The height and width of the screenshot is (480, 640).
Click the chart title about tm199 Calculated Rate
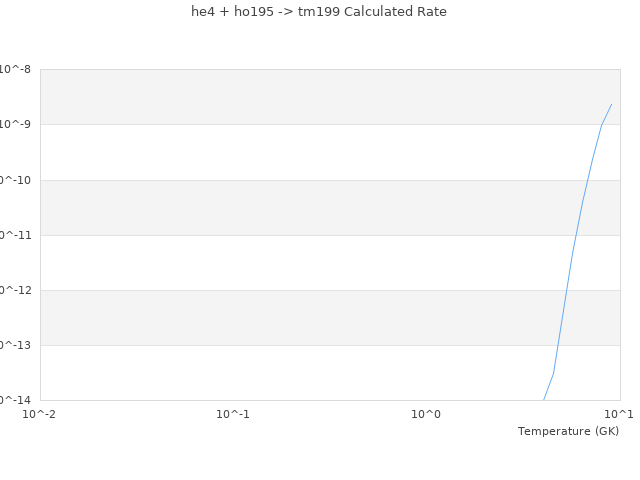tap(319, 12)
